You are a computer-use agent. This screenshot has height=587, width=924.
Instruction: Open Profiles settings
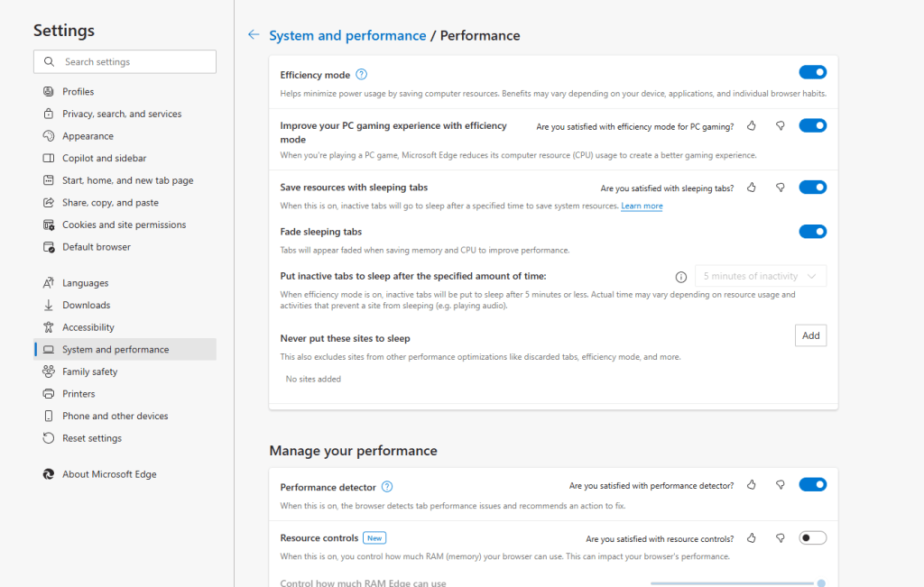pos(125,91)
